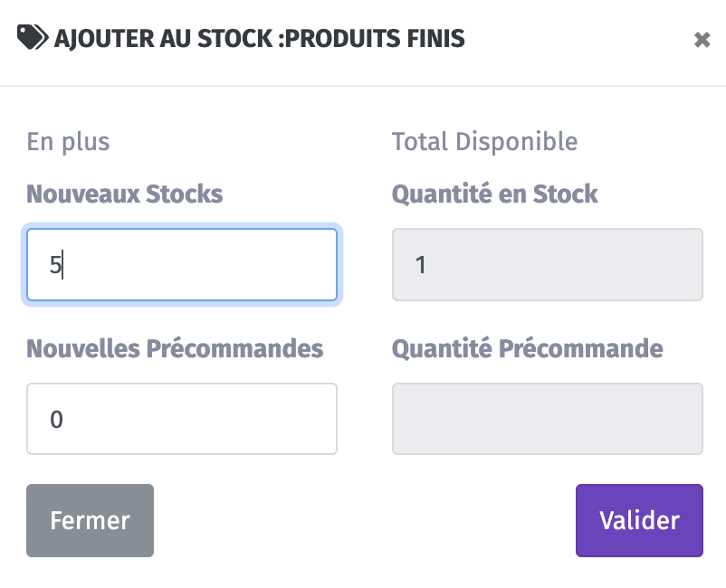Click the AJOUTER AU STOCK title text
Image resolution: width=726 pixels, height=588 pixels.
164,38
